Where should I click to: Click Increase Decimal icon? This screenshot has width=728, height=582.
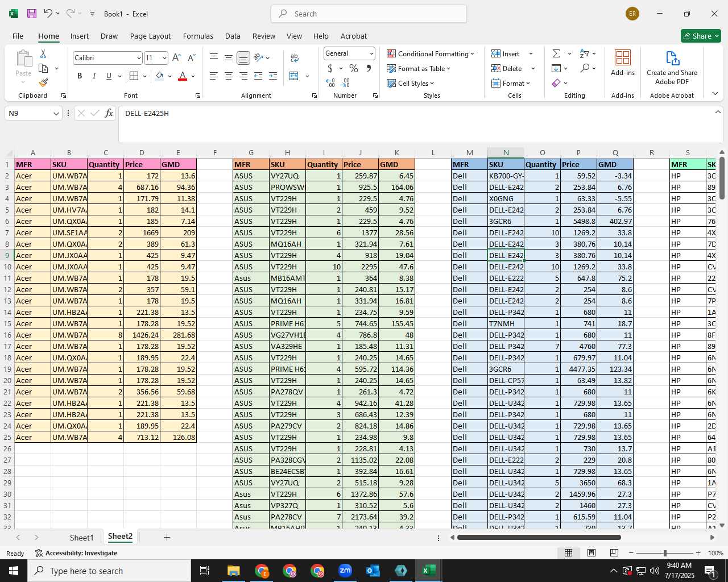(330, 83)
